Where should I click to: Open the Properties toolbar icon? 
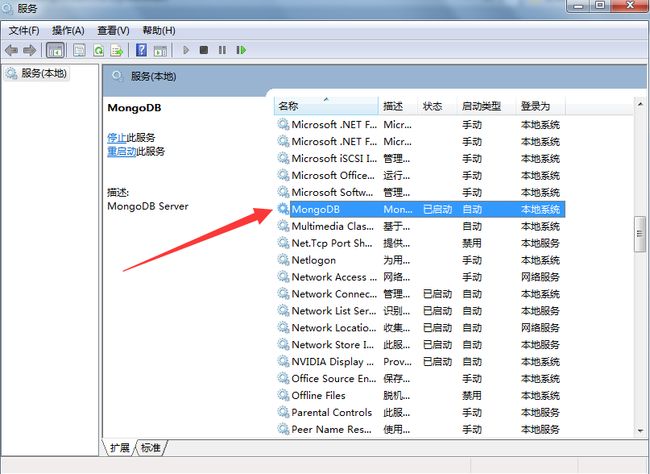(79, 51)
